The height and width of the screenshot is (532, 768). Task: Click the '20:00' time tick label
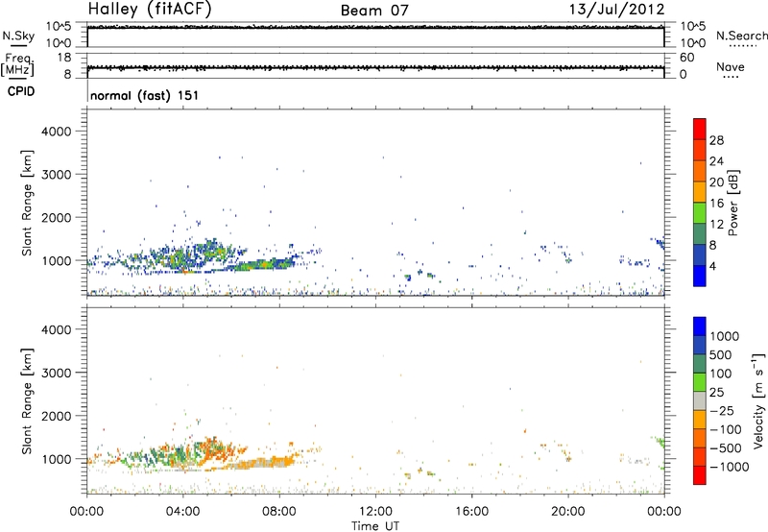pyautogui.click(x=568, y=512)
